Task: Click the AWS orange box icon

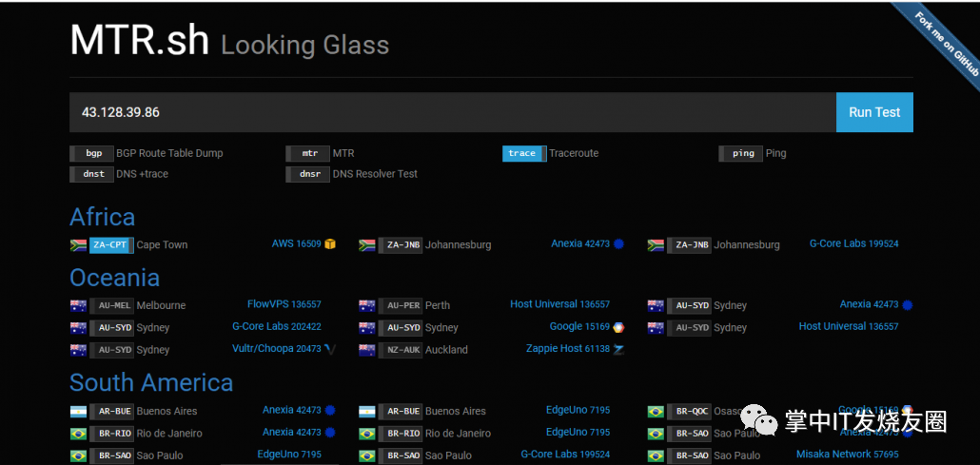Action: pyautogui.click(x=330, y=244)
